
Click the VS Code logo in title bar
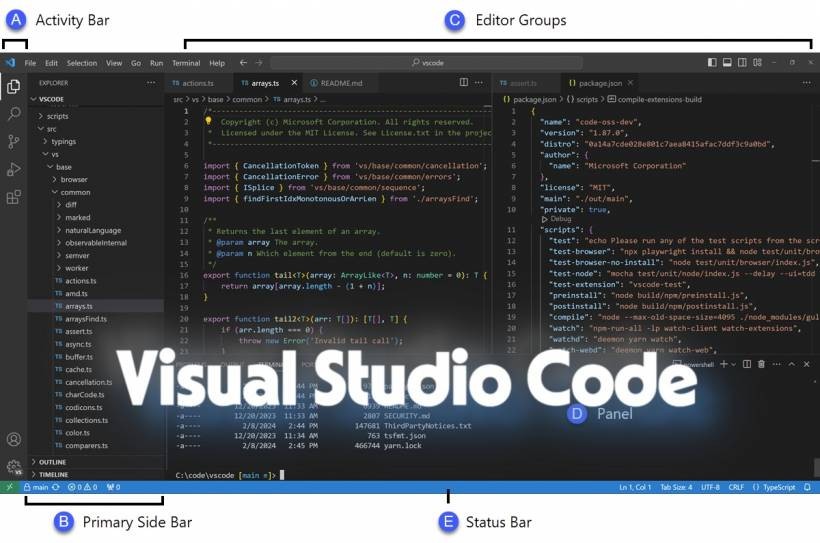tap(10, 63)
